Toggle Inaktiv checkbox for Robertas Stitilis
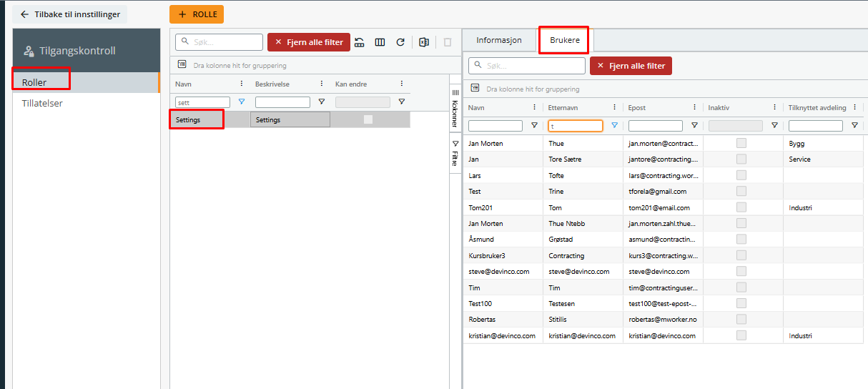 [x=741, y=319]
